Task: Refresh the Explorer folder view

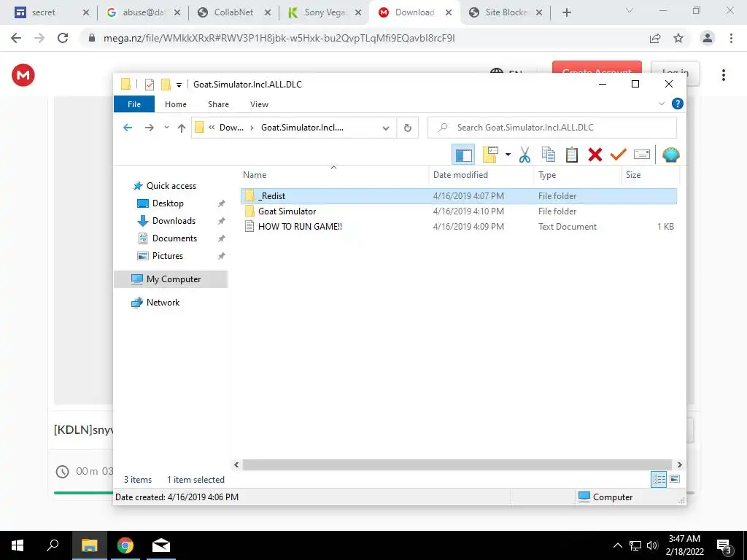Action: [407, 128]
